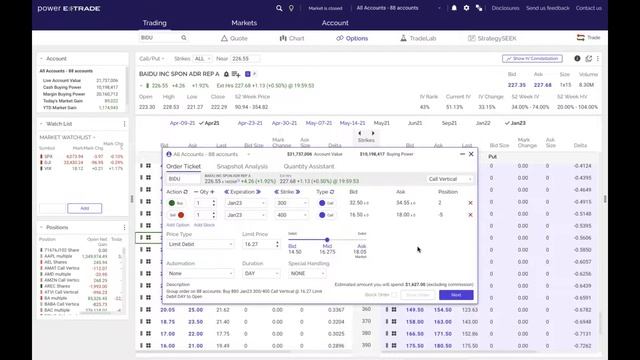
Task: Open options chain kebab menu
Action: 598,59
